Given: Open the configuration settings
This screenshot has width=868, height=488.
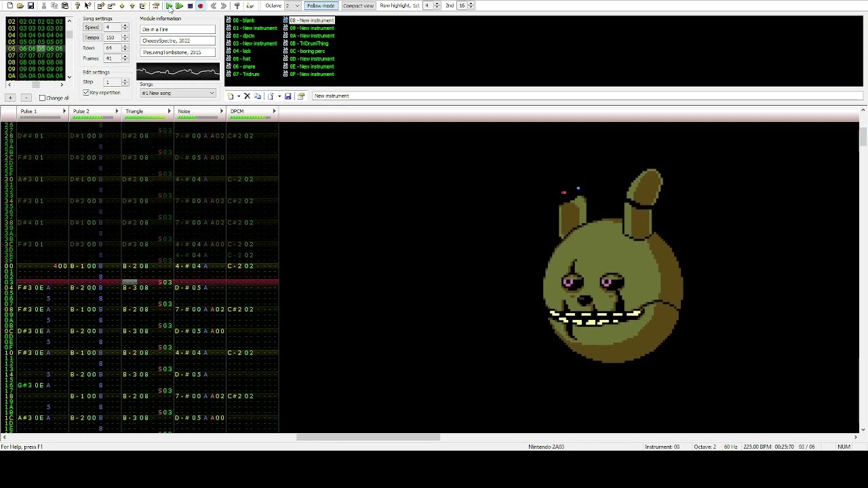Looking at the screenshot, I should pyautogui.click(x=237, y=5).
